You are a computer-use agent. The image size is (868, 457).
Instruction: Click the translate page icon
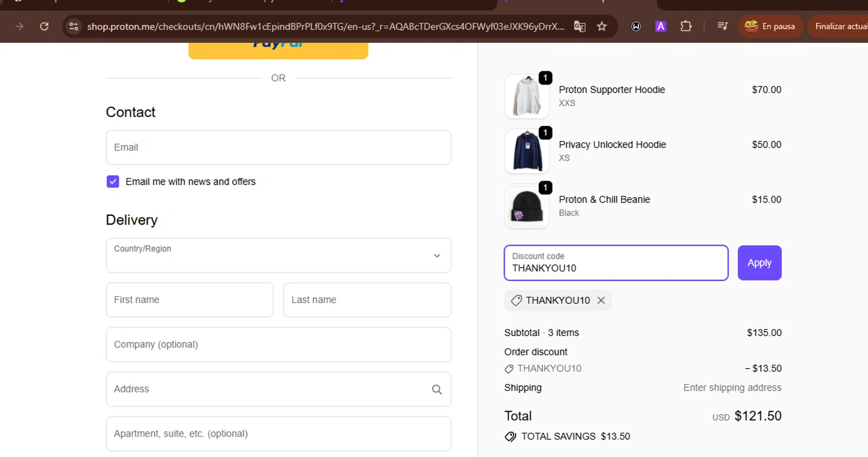click(x=579, y=26)
